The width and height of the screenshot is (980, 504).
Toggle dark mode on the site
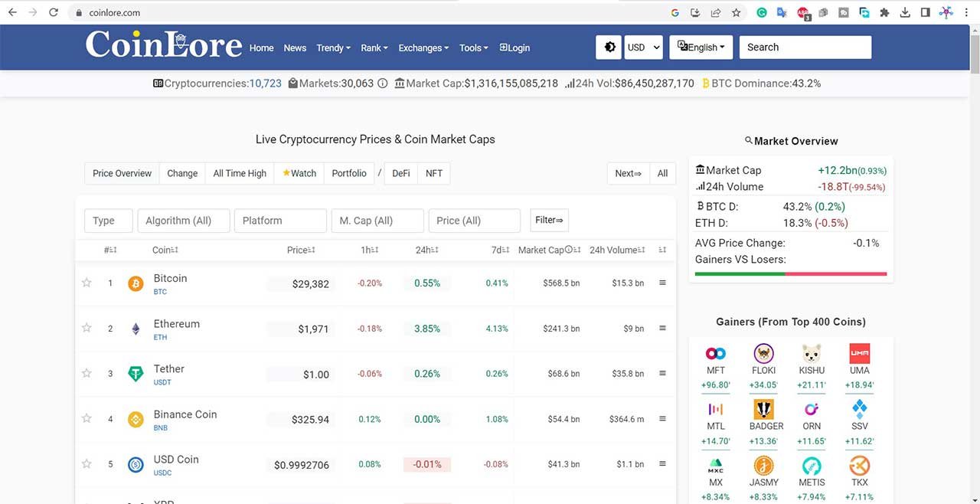tap(609, 47)
